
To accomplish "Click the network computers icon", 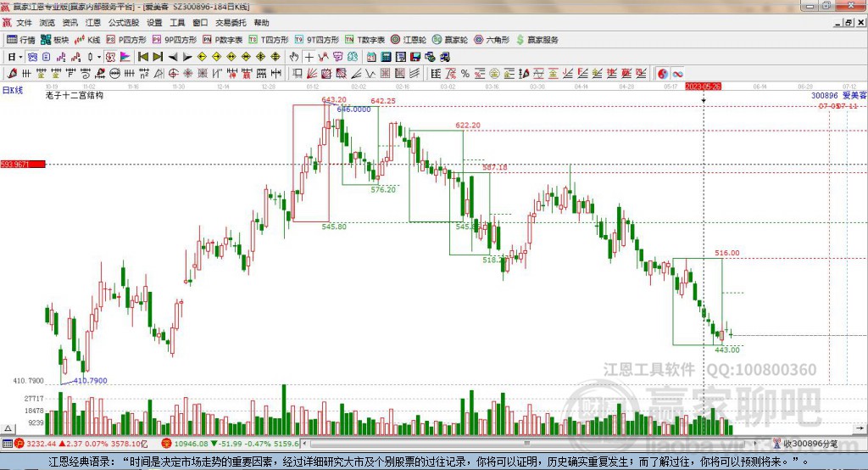I will [x=444, y=57].
